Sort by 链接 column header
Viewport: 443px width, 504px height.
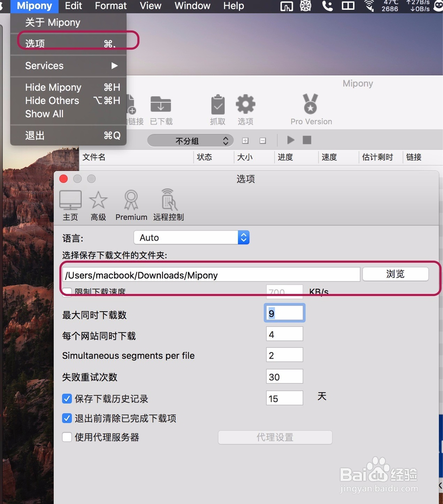coord(423,157)
